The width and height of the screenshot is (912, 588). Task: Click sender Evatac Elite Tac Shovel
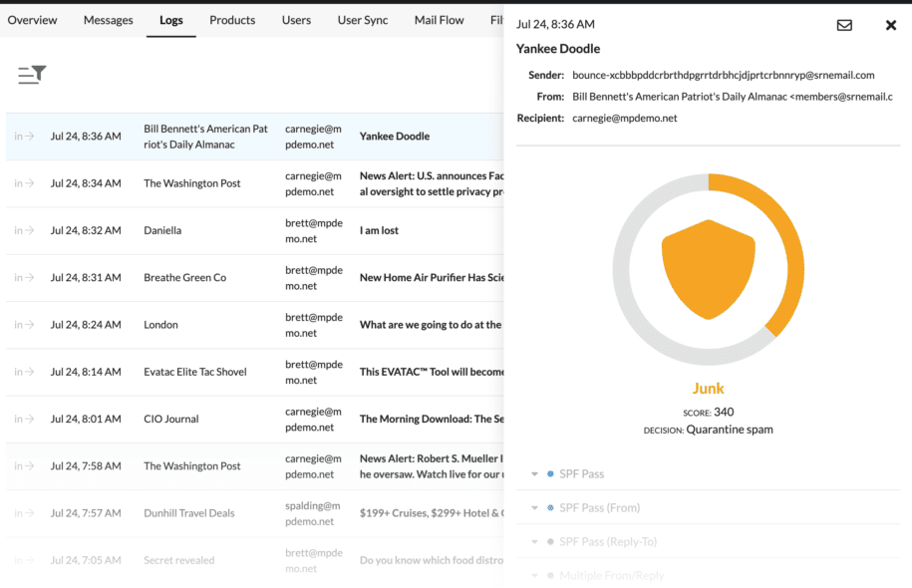[x=194, y=372]
